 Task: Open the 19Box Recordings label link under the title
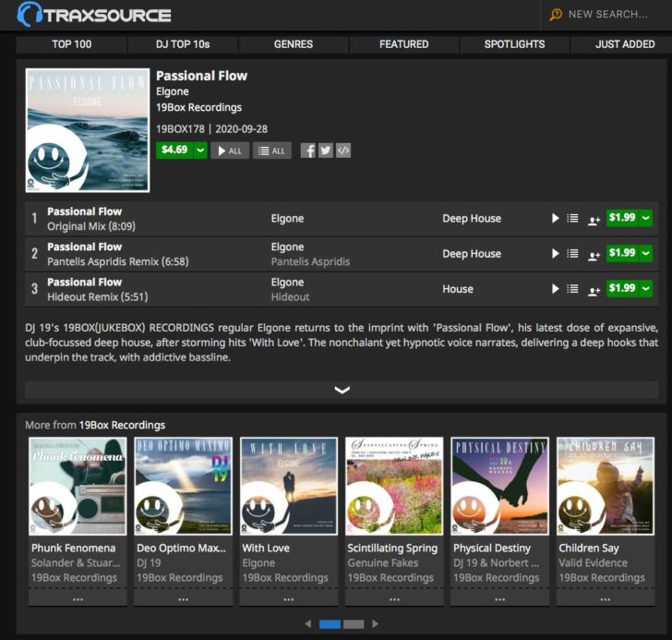coord(198,107)
